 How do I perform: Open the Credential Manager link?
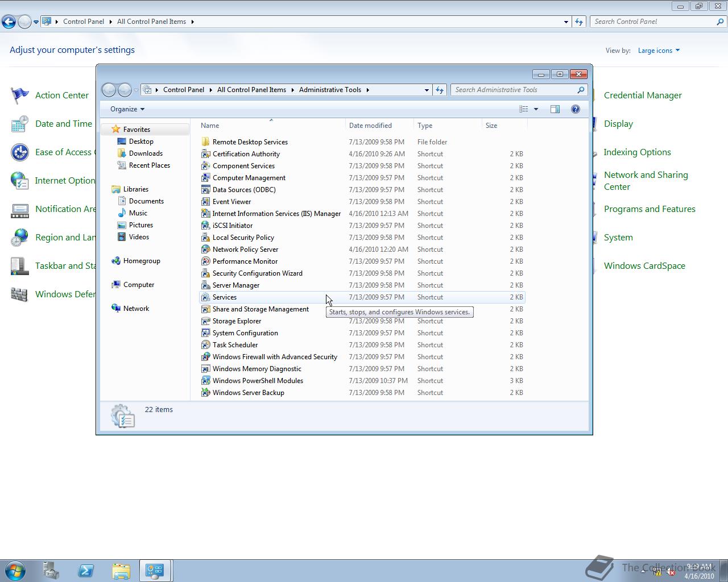click(x=643, y=95)
